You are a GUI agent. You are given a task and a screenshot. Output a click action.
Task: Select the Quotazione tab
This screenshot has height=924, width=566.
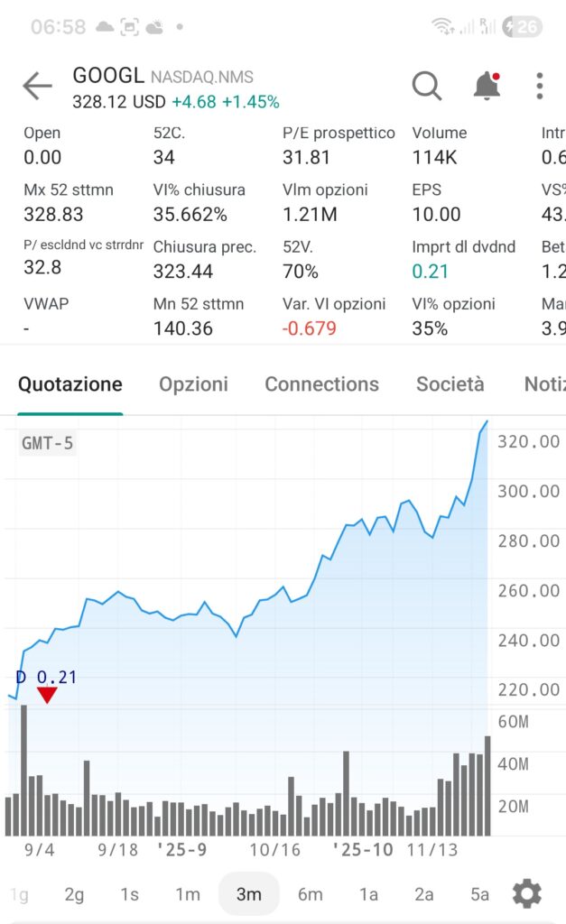[x=70, y=384]
